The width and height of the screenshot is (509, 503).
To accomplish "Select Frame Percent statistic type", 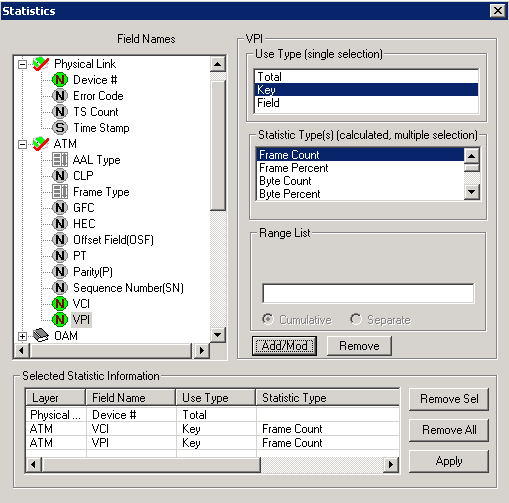I will coord(361,168).
